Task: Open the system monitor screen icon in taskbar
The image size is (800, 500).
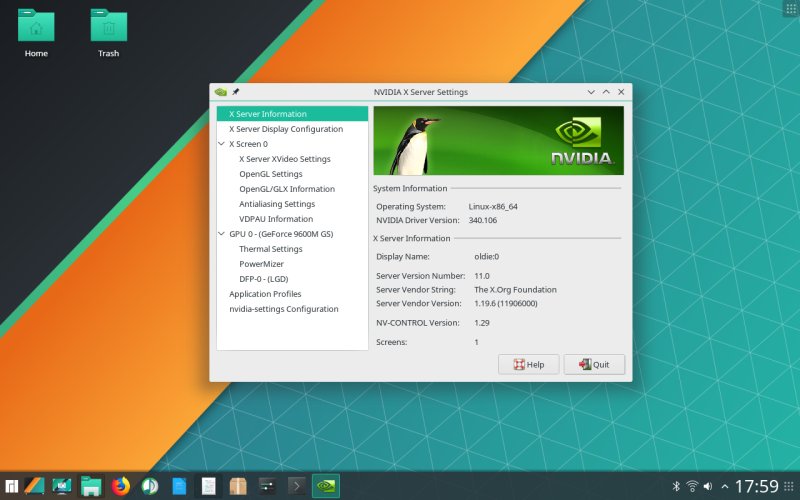Action: pos(62,486)
